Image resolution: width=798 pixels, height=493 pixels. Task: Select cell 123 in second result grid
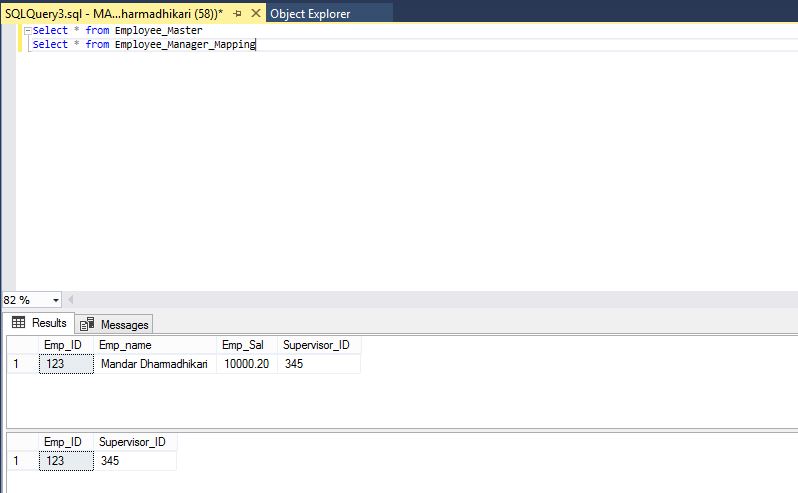[x=66, y=461]
